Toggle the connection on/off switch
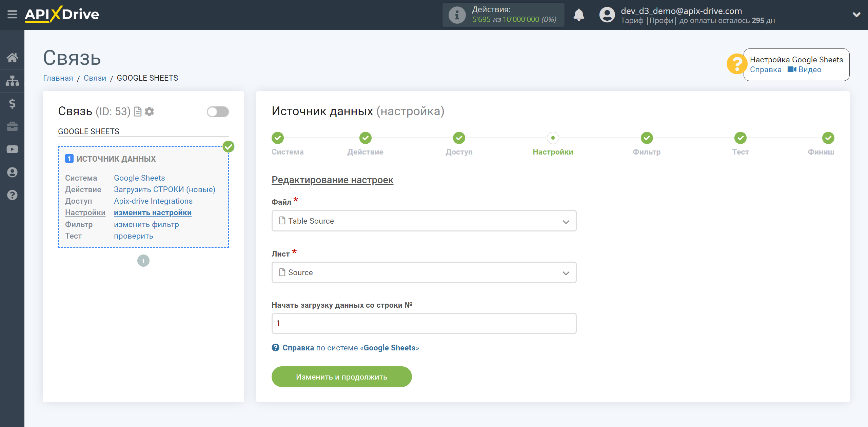 pyautogui.click(x=218, y=112)
